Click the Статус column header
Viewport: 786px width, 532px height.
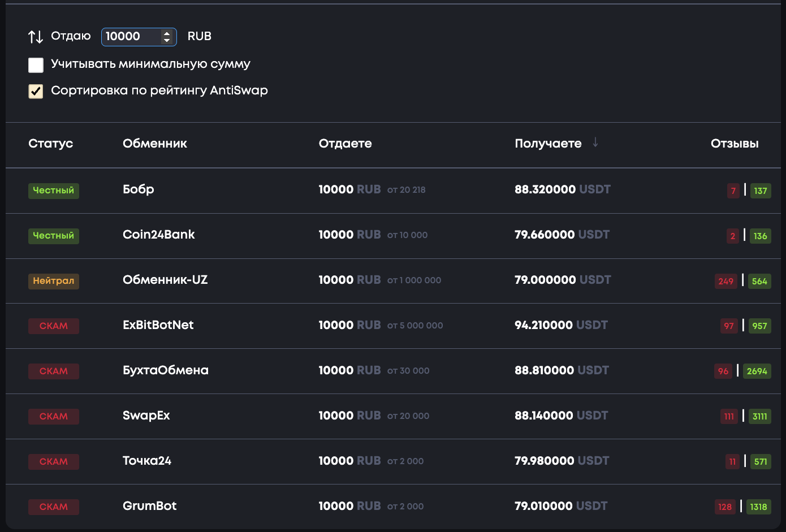pyautogui.click(x=51, y=144)
